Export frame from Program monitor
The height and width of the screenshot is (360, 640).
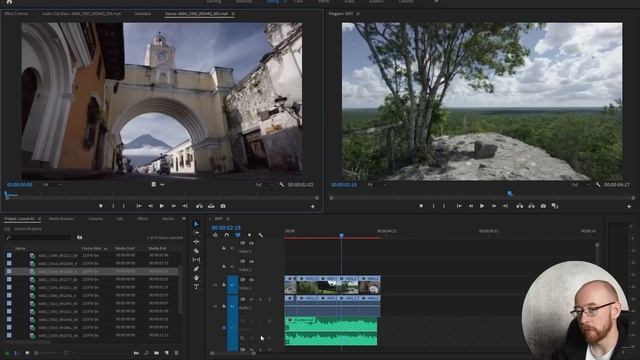(543, 206)
